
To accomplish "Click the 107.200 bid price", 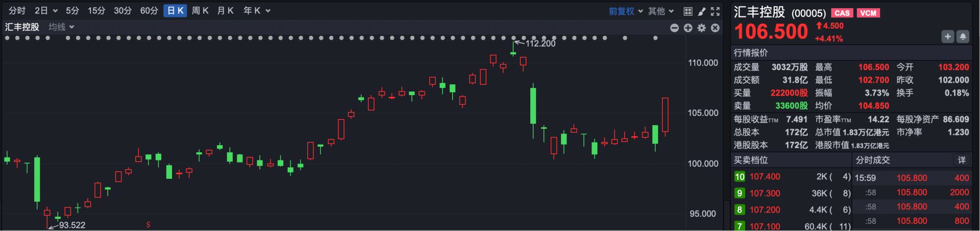I will point(765,210).
